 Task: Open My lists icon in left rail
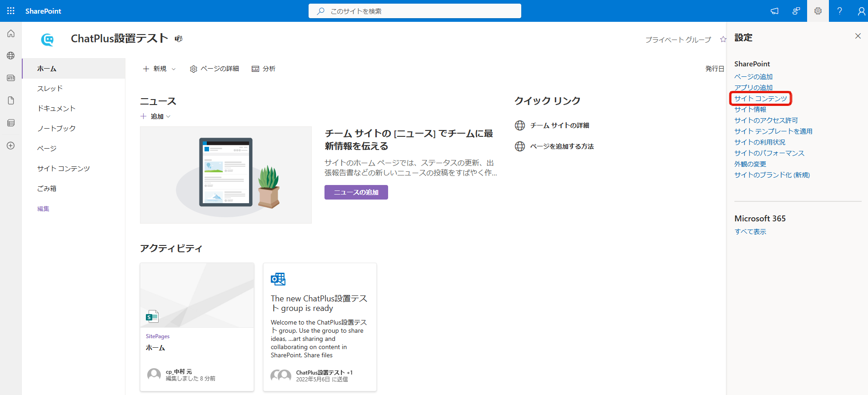tap(11, 123)
